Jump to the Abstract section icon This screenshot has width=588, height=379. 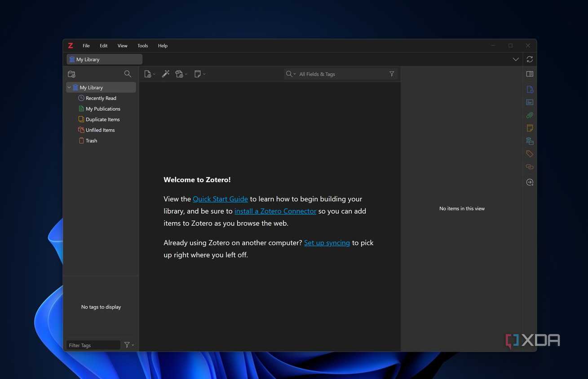pyautogui.click(x=530, y=102)
